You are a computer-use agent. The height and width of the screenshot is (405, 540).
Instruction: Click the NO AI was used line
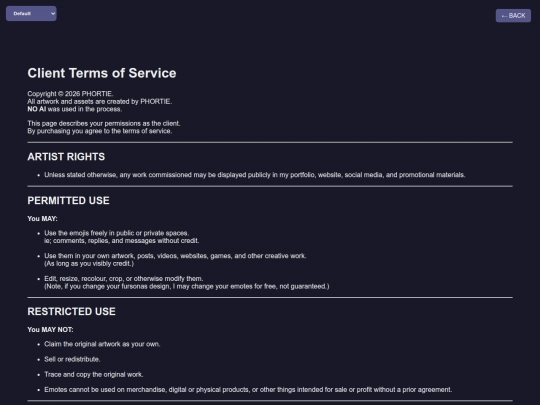pyautogui.click(x=75, y=109)
